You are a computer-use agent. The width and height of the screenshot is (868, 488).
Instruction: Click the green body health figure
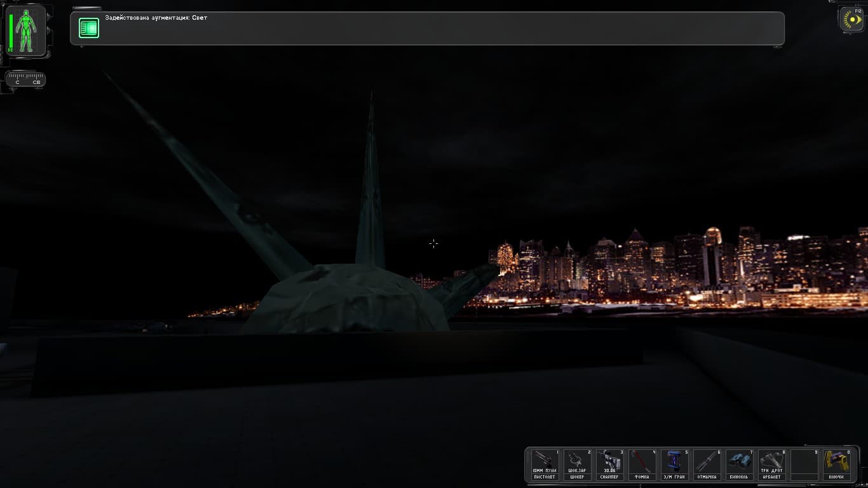[x=26, y=30]
